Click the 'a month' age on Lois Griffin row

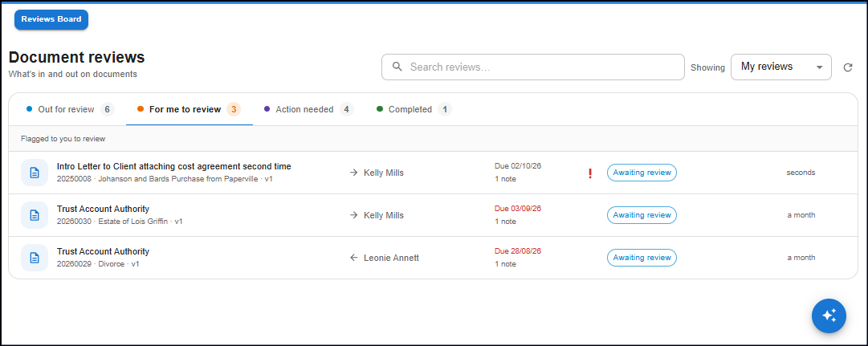click(x=801, y=215)
